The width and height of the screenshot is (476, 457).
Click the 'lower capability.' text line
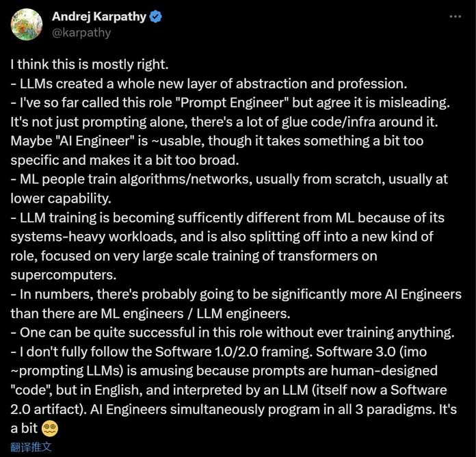click(61, 198)
